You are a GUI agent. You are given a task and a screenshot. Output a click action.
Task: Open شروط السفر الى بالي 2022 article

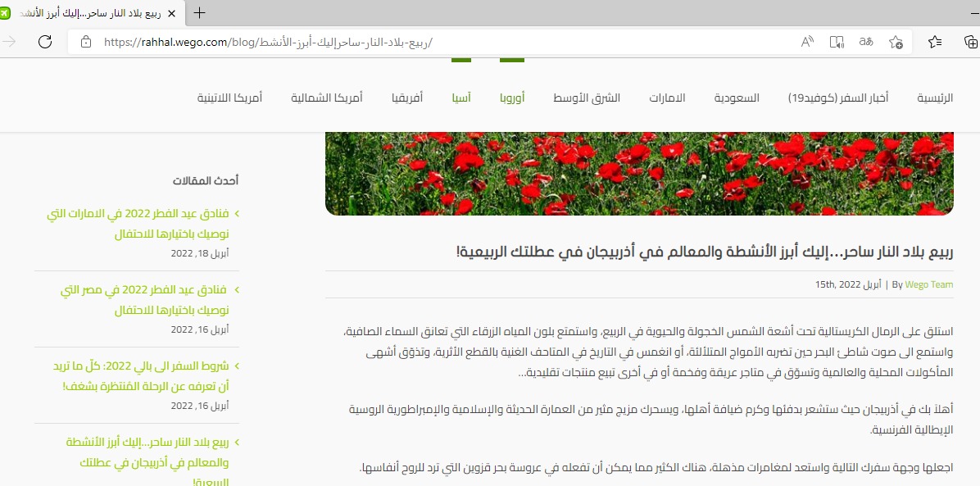[145, 375]
